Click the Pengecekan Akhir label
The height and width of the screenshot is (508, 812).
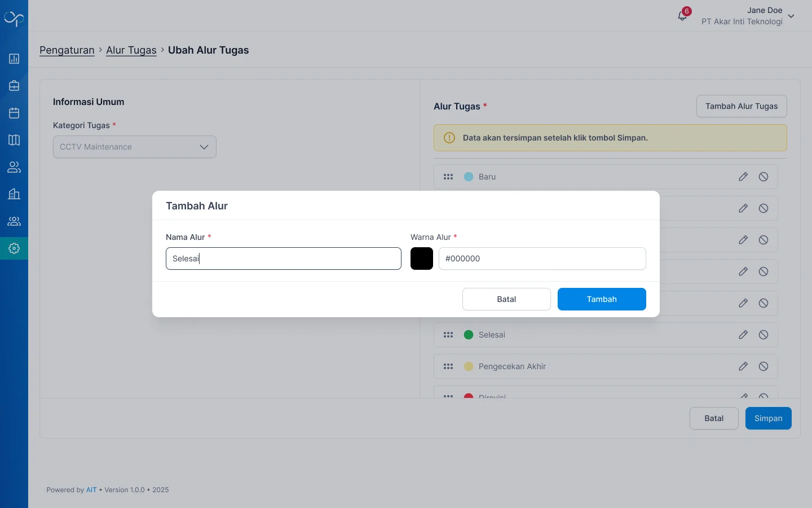tap(513, 366)
